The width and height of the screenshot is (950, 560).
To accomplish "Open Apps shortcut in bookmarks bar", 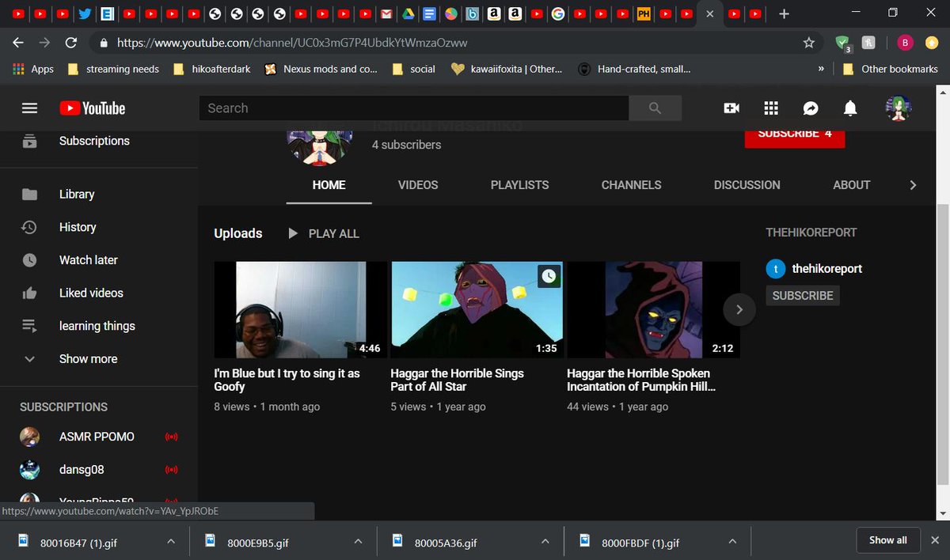I will (x=33, y=69).
